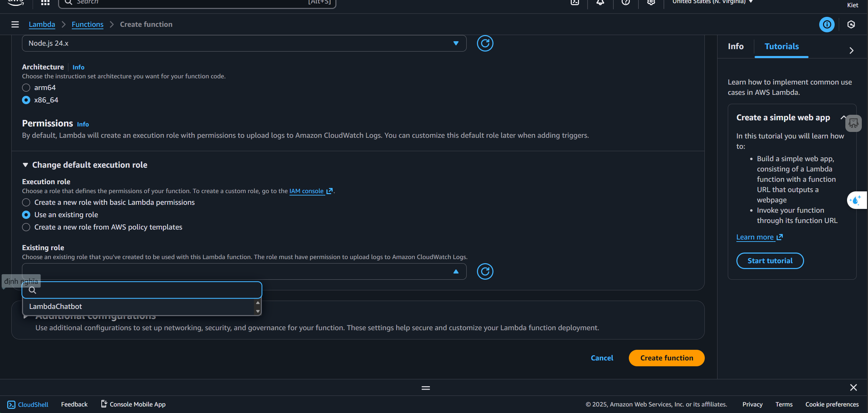Go to Functions in the breadcrumb
This screenshot has width=868, height=413.
pos(87,24)
